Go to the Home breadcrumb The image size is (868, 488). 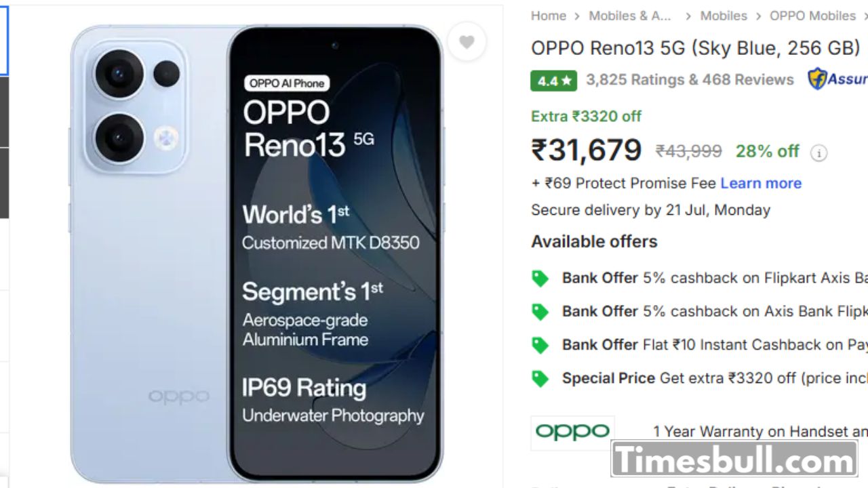coord(548,16)
